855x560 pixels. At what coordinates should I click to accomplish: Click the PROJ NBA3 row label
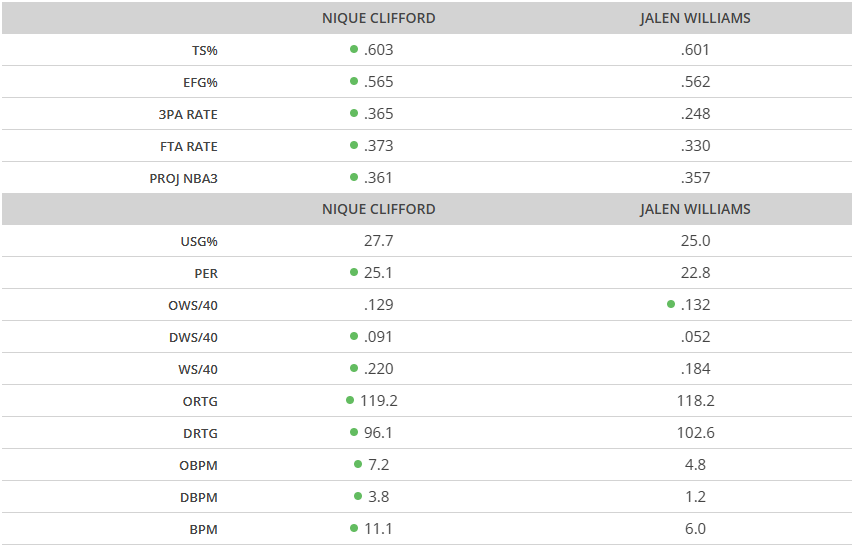(x=184, y=179)
